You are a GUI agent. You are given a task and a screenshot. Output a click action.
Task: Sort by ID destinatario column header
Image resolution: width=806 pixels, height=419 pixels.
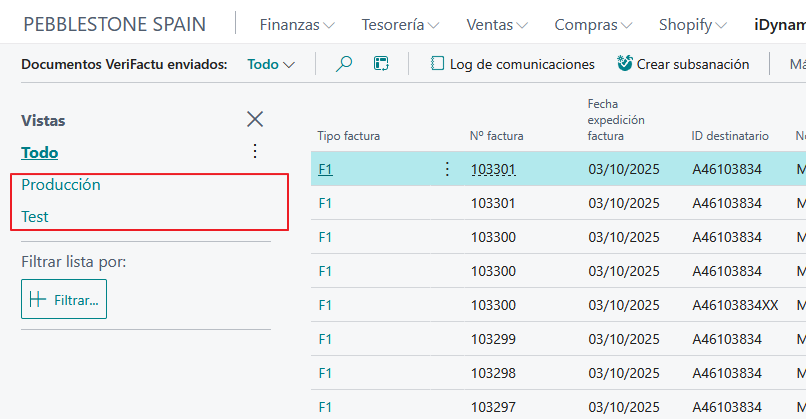[x=729, y=136]
